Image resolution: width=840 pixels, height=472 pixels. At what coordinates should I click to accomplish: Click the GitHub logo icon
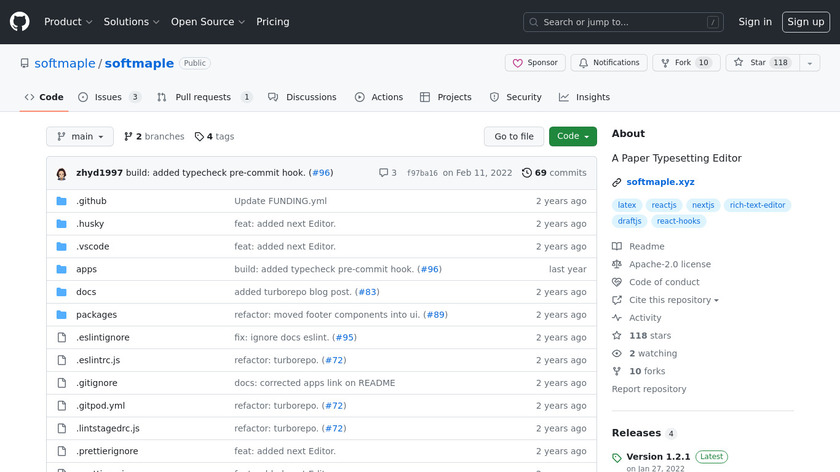click(20, 22)
